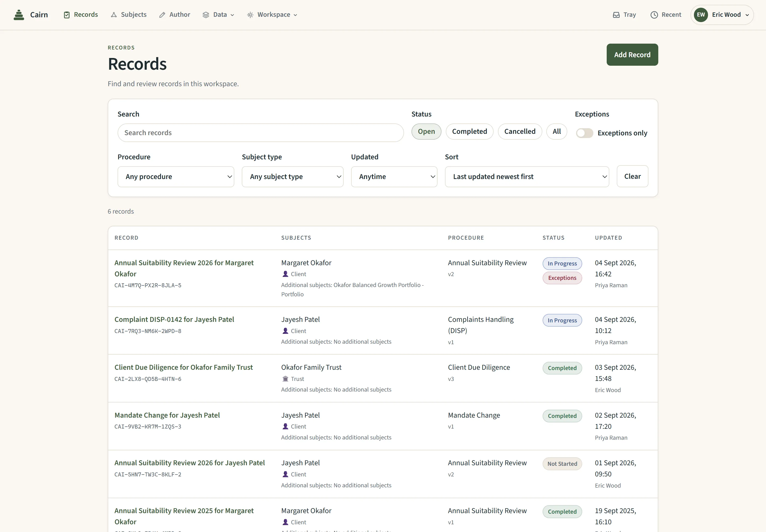766x532 pixels.
Task: Click Client icon in Annual Suitability Review 2026 Jayesh row
Action: 285,474
